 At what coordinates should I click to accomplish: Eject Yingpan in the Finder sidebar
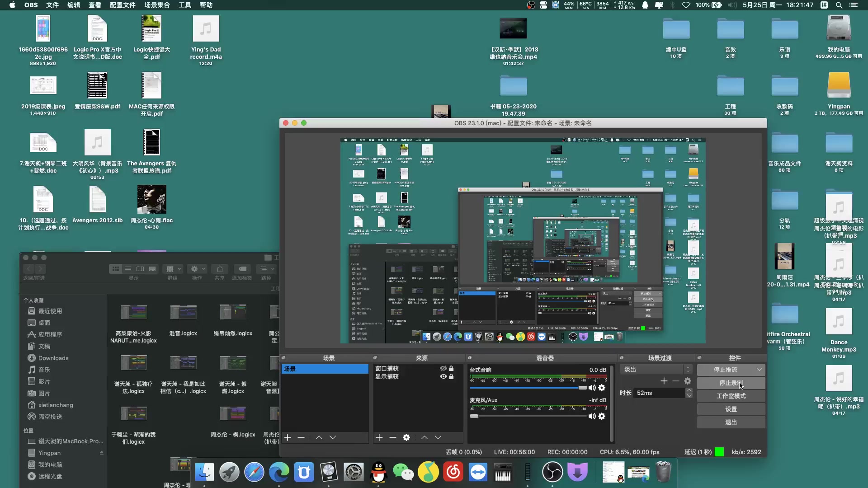click(x=102, y=453)
